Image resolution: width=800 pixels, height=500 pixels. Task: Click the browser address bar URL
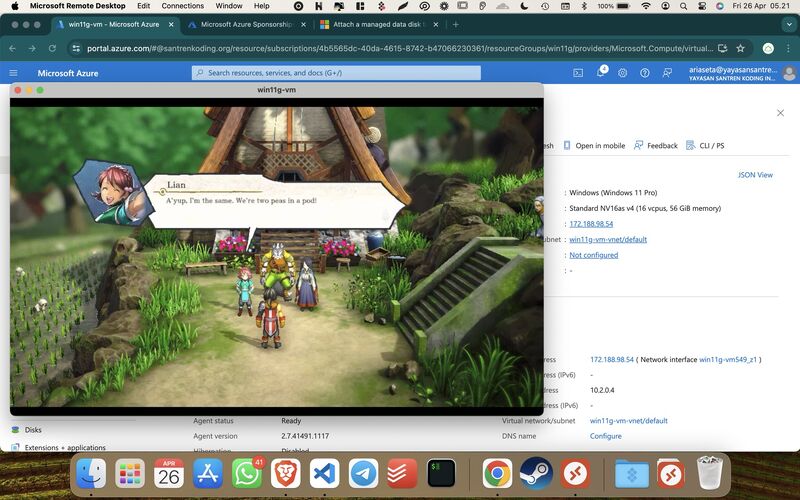400,48
